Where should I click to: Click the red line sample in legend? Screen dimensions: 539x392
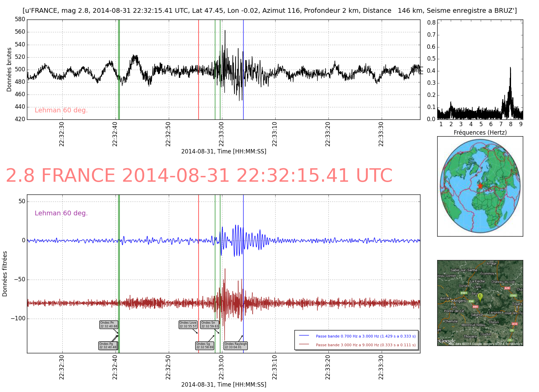coord(304,345)
